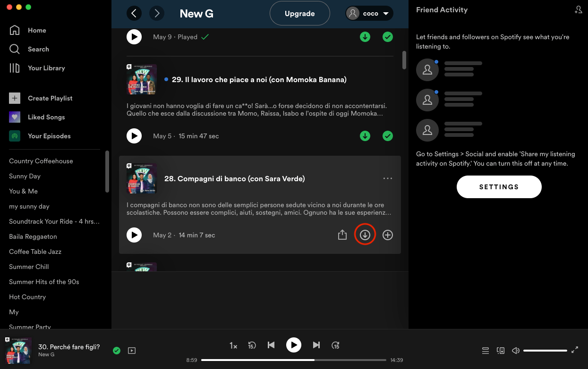Open Summer Hits of the 90s playlist
The image size is (588, 369).
44,282
